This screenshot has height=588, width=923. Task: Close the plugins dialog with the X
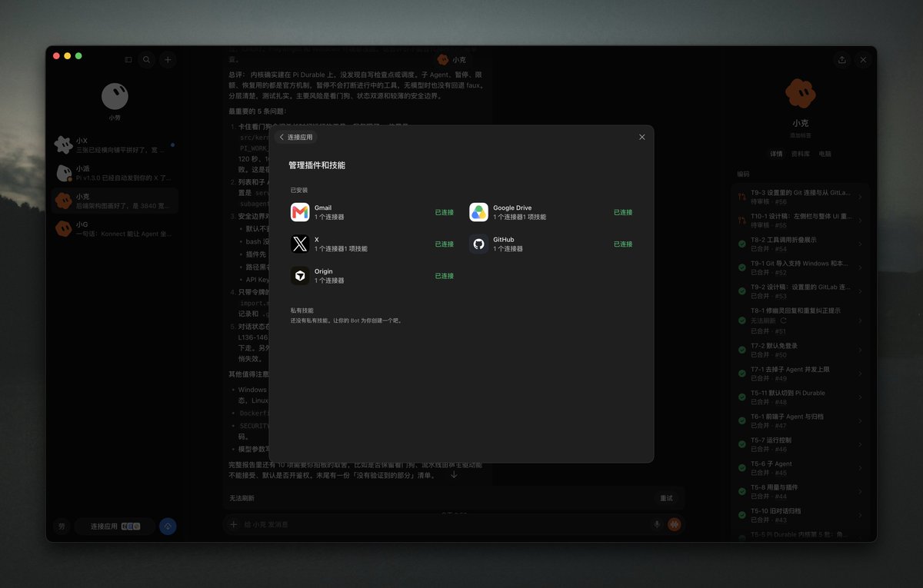[x=642, y=137]
